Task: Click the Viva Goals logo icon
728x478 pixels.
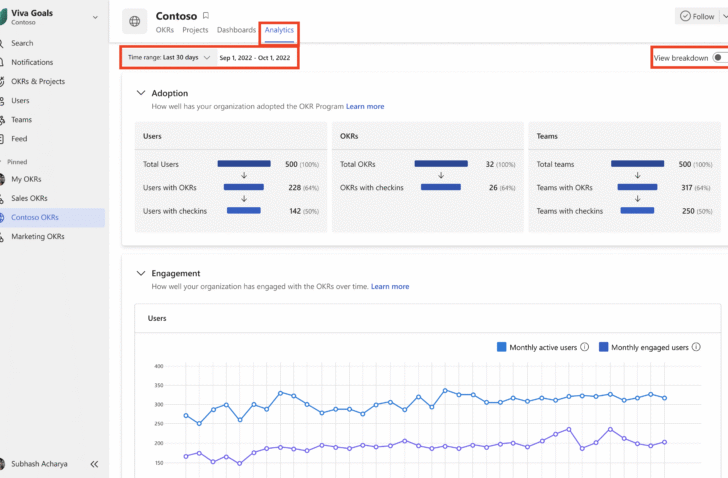Action: (x=3, y=17)
